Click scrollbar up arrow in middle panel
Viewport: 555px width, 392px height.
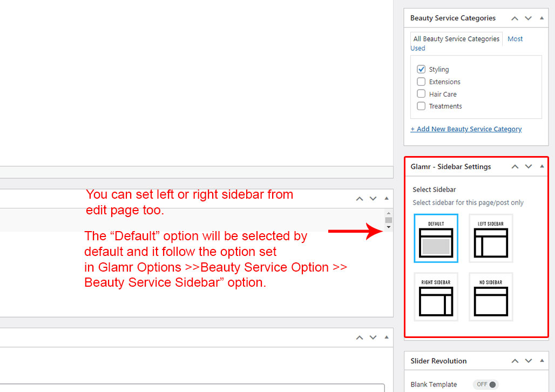point(388,213)
